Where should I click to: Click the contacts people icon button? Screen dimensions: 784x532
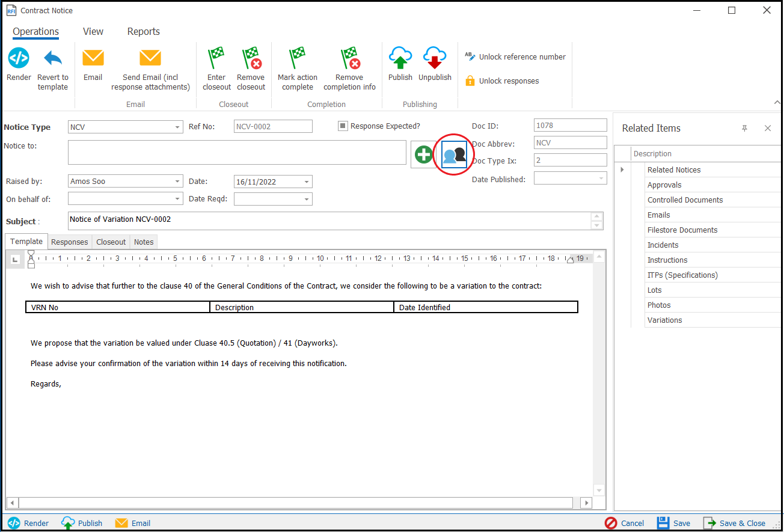454,154
